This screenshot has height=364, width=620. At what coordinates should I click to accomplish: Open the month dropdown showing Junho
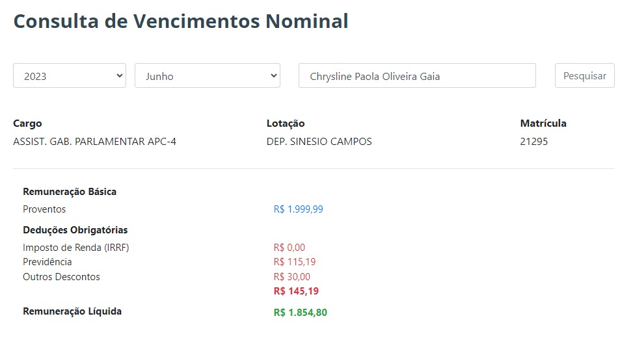tap(207, 75)
